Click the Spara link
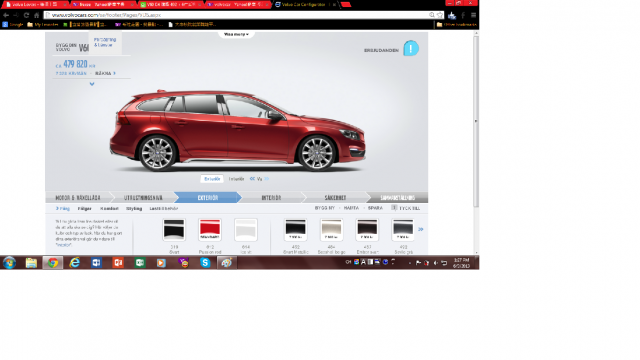This screenshot has height=360, width=640. point(375,208)
